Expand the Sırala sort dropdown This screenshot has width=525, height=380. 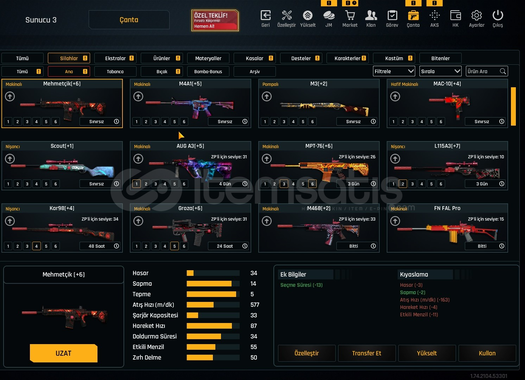point(440,71)
